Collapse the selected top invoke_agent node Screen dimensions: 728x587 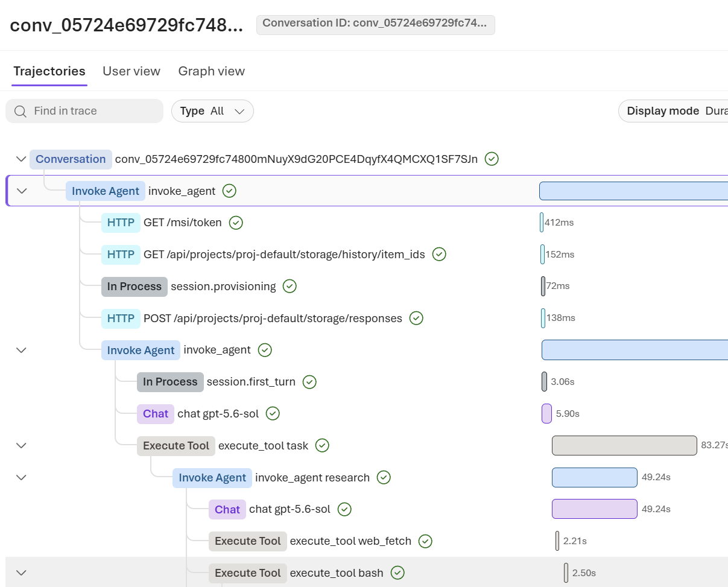tap(22, 191)
